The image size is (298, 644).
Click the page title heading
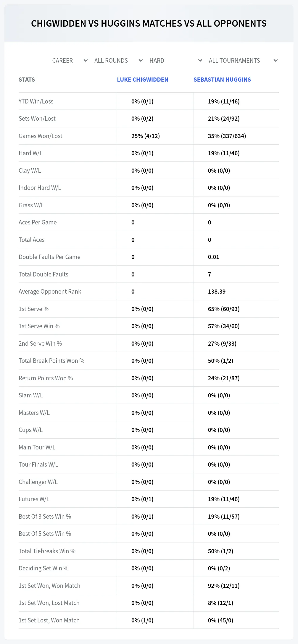click(x=149, y=23)
